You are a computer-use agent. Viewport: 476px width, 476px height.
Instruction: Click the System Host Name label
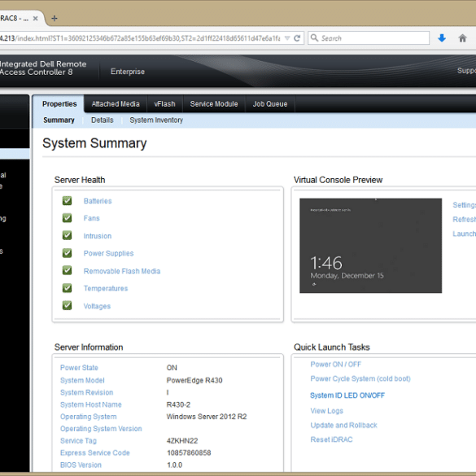91,404
